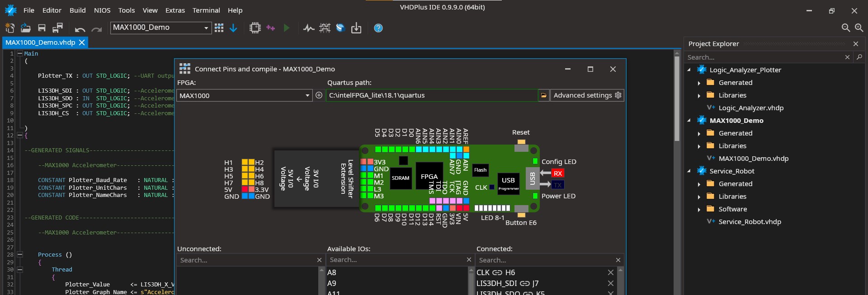This screenshot has width=868, height=295.
Task: Open the NIOS menu
Action: 102,10
